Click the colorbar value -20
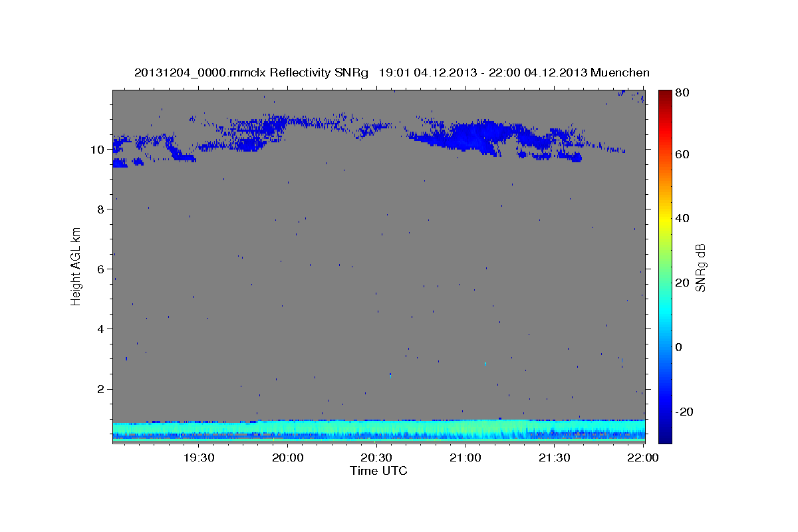Image resolution: width=798 pixels, height=532 pixels. tap(684, 412)
